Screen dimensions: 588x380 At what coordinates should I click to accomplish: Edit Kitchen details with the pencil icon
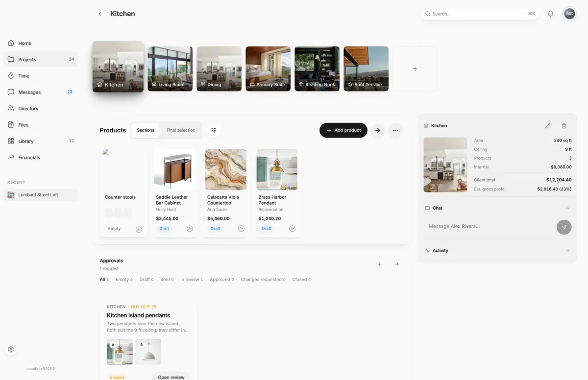[x=548, y=126]
